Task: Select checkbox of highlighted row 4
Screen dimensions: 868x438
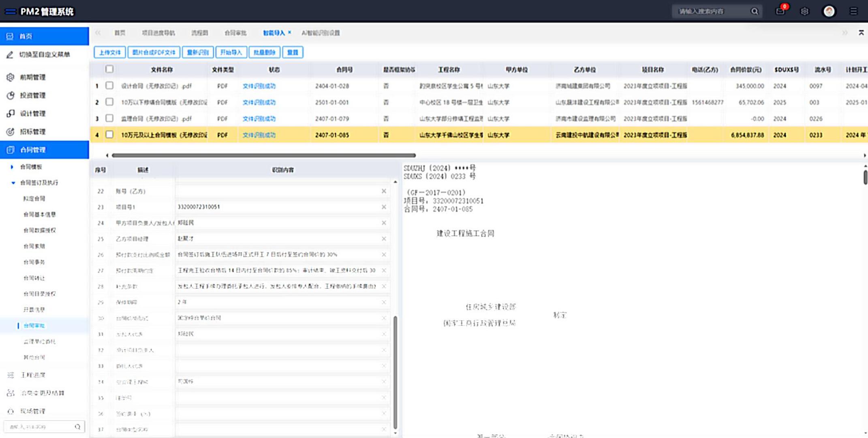Action: tap(109, 134)
